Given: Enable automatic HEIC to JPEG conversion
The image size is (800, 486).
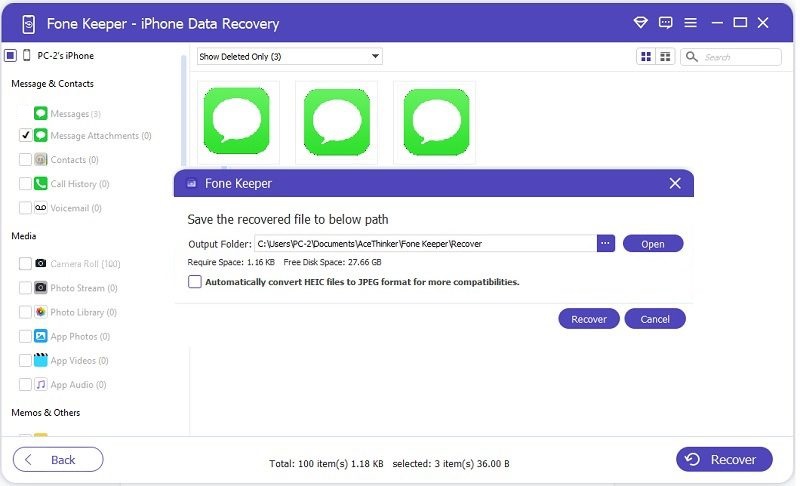Looking at the screenshot, I should (195, 282).
